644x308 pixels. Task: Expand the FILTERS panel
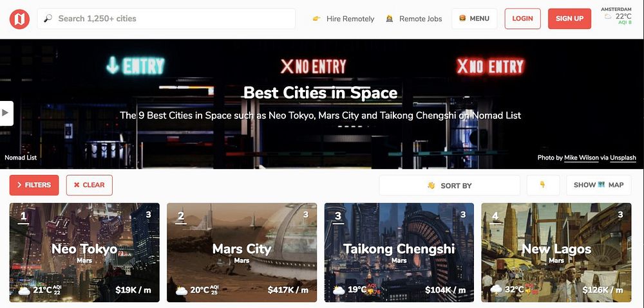pos(34,185)
